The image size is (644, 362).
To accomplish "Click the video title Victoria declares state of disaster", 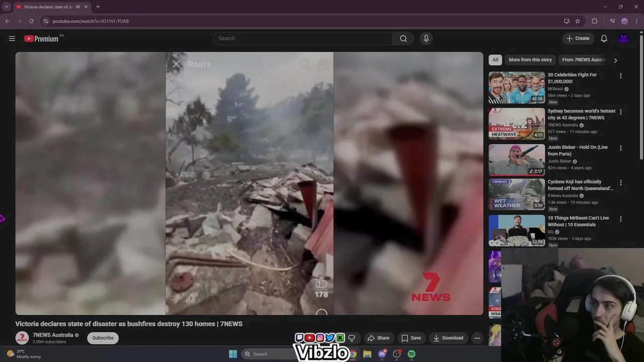I will point(129,324).
